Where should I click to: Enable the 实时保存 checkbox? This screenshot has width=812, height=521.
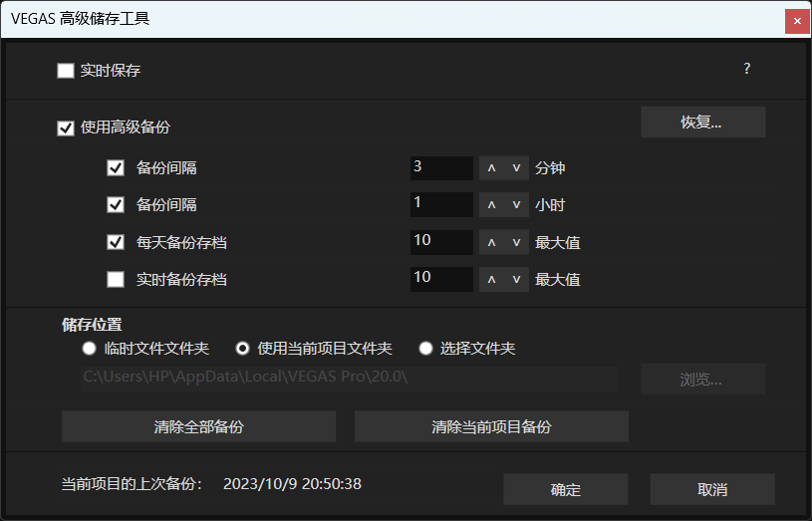(x=66, y=71)
